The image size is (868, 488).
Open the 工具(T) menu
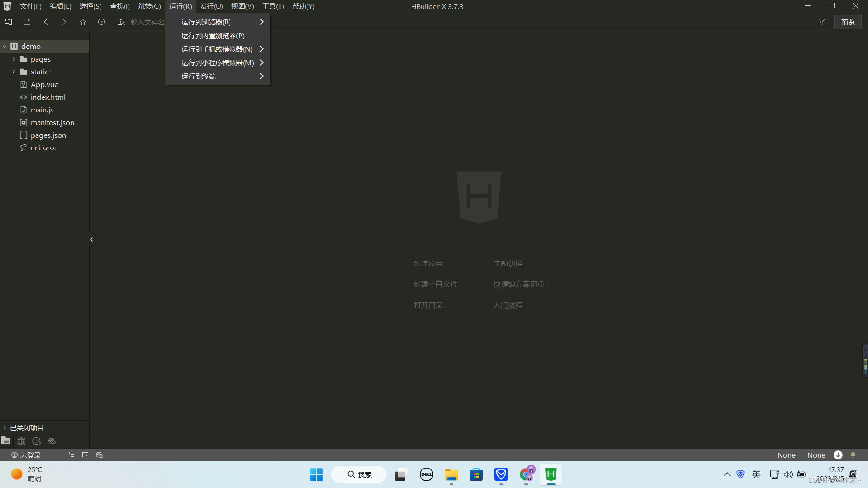click(x=273, y=6)
